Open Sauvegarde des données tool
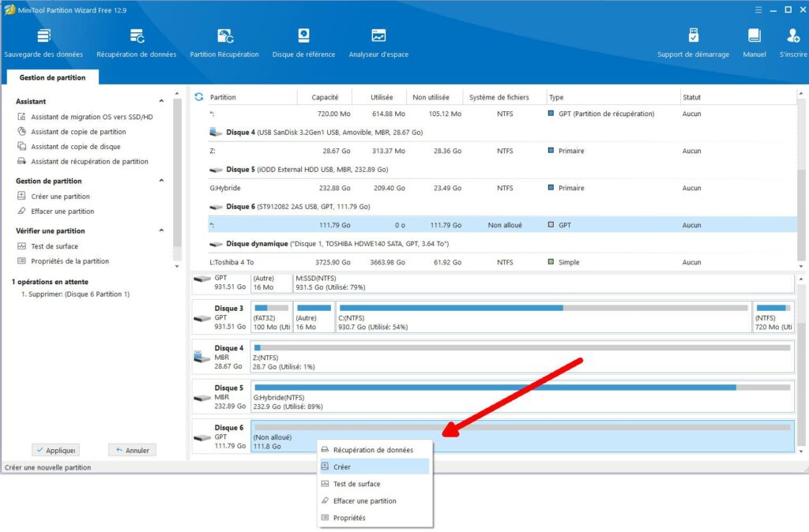This screenshot has width=809, height=532. pyautogui.click(x=43, y=43)
